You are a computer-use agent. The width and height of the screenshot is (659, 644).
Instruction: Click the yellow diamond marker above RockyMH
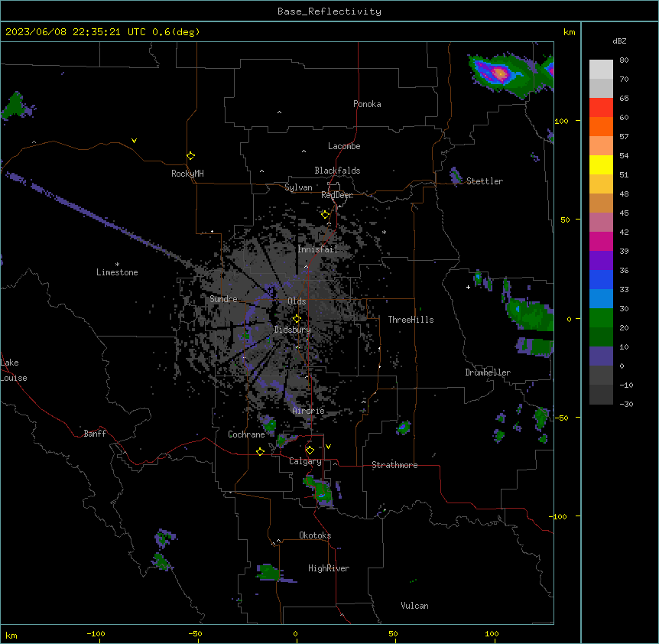click(x=190, y=156)
